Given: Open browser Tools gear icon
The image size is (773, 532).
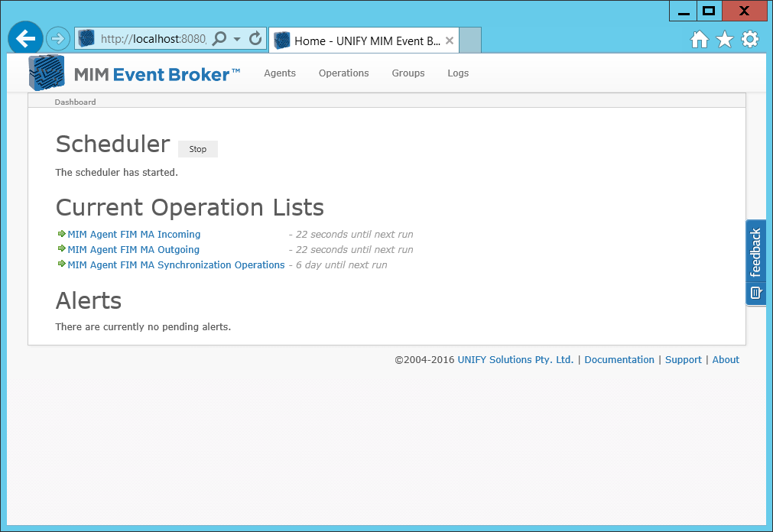Looking at the screenshot, I should click(750, 40).
